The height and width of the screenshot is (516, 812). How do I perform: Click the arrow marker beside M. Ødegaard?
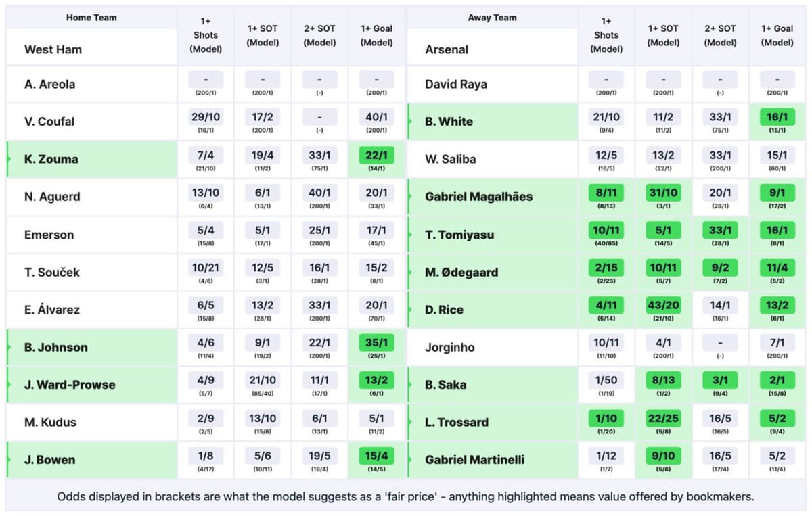pos(410,273)
